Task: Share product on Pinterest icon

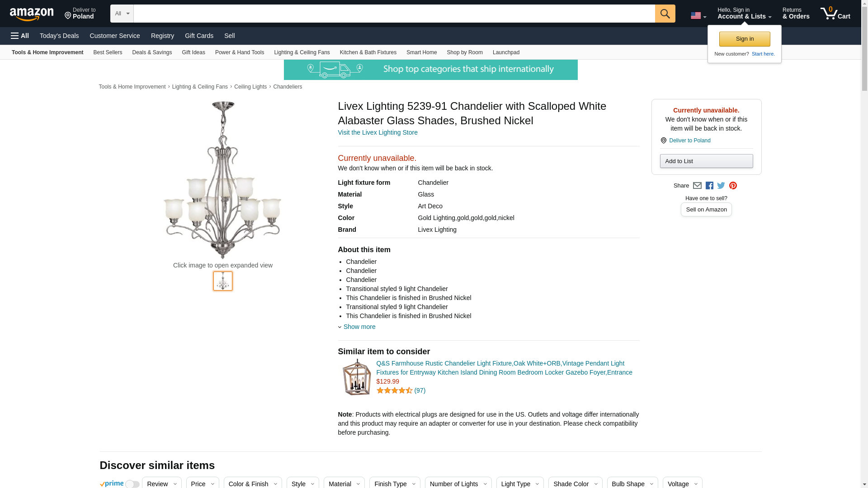Action: [x=733, y=186]
